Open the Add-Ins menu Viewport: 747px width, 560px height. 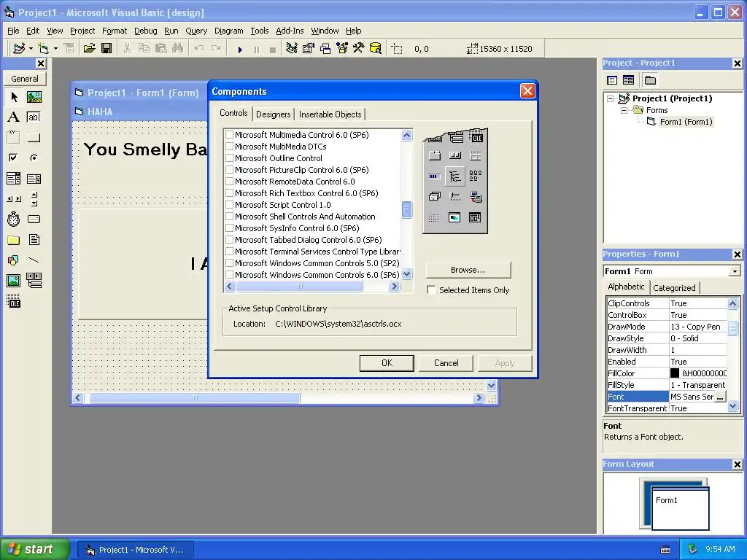pos(290,31)
